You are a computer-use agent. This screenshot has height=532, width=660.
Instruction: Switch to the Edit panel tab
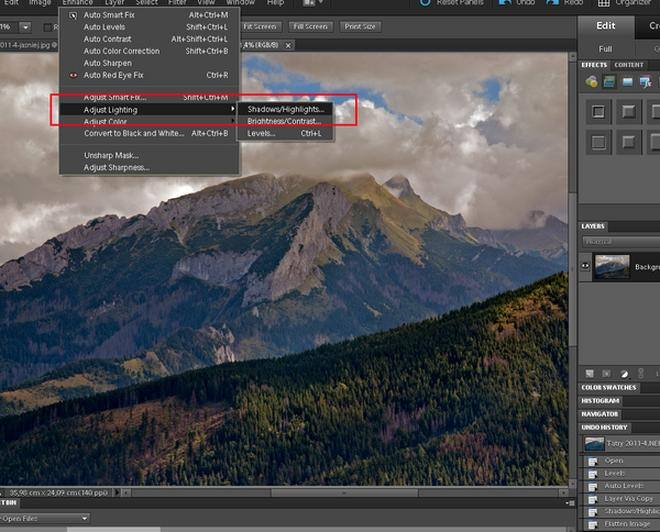pos(606,26)
